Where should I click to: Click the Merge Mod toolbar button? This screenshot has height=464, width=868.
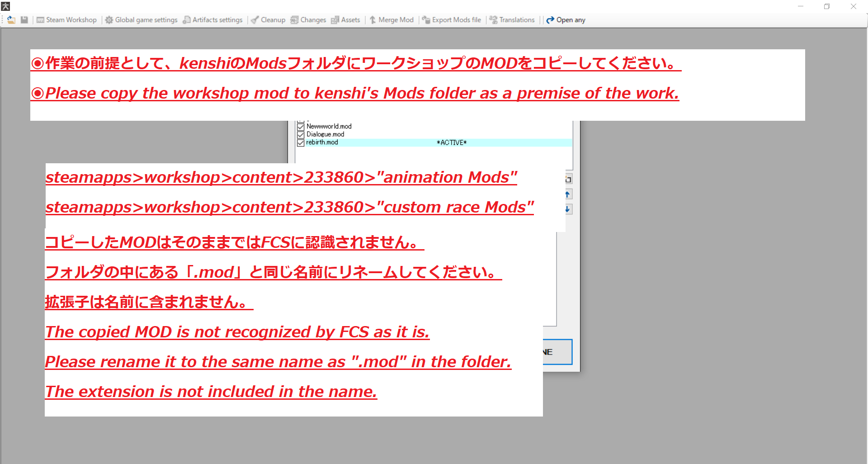pos(392,20)
